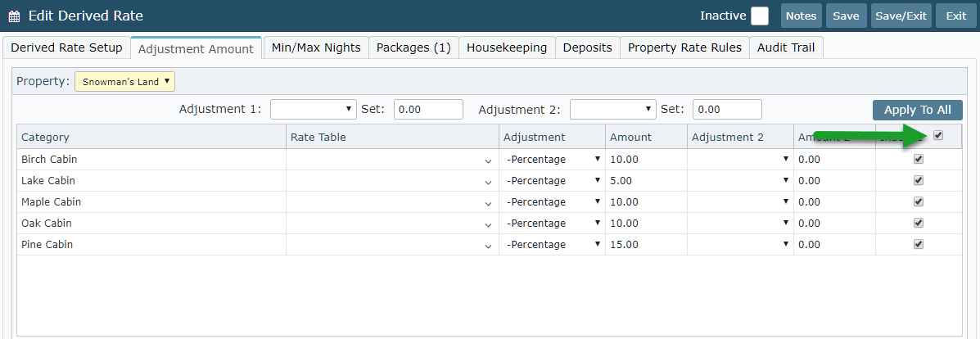Image resolution: width=980 pixels, height=339 pixels.
Task: Select the Birch Cabin category cell
Action: 151,160
